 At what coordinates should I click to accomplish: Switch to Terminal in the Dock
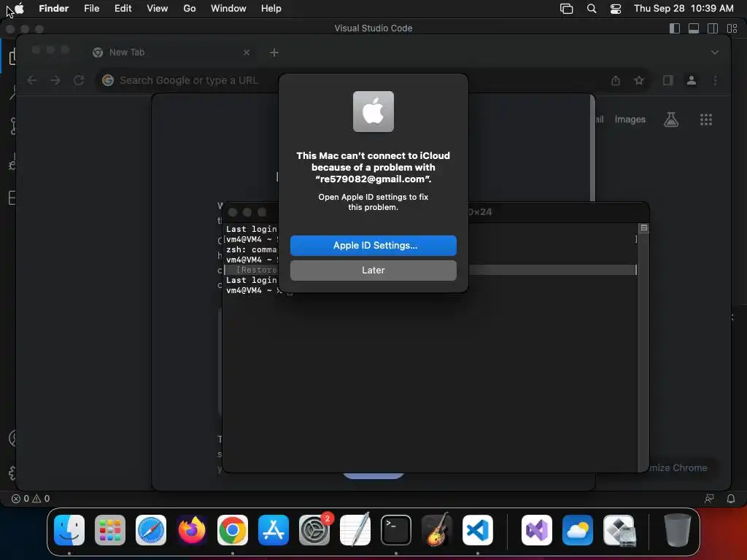pos(396,530)
